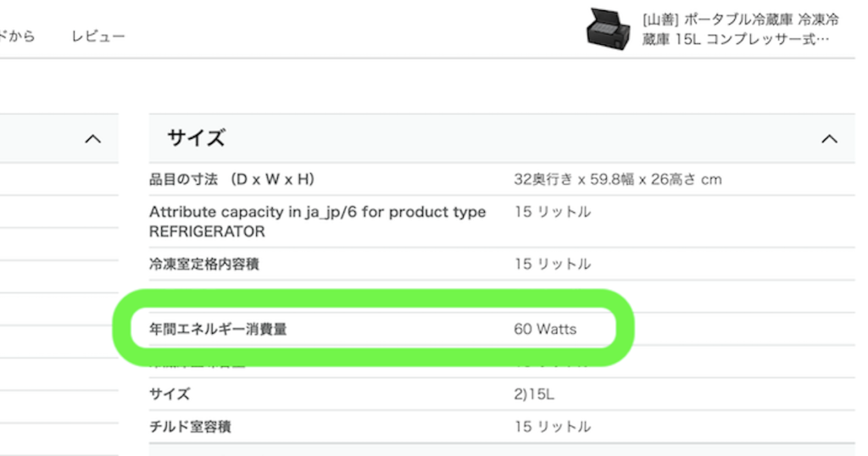
Task: Select the partially visible ドから tab
Action: click(x=17, y=36)
